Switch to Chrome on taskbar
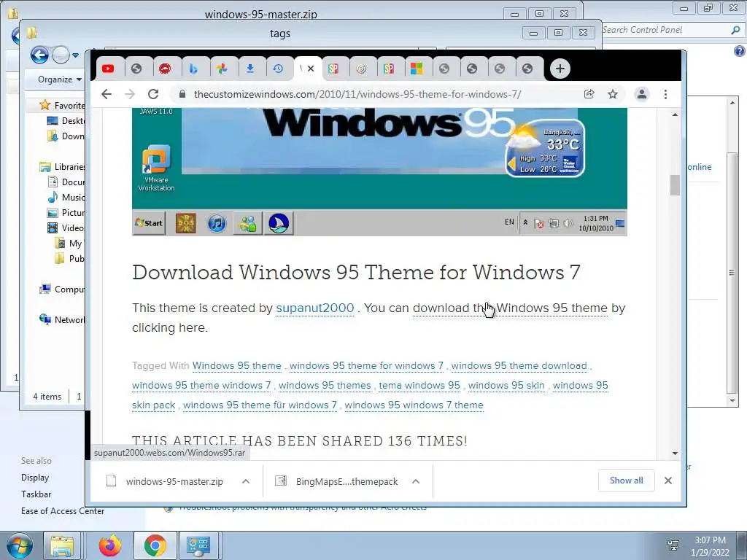Viewport: 747px width, 560px height. coord(155,545)
